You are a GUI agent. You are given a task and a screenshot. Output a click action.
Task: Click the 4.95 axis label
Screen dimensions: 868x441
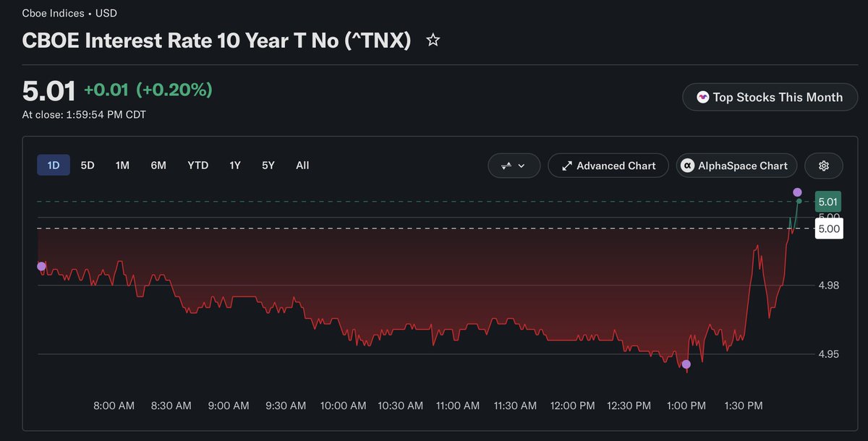click(829, 354)
